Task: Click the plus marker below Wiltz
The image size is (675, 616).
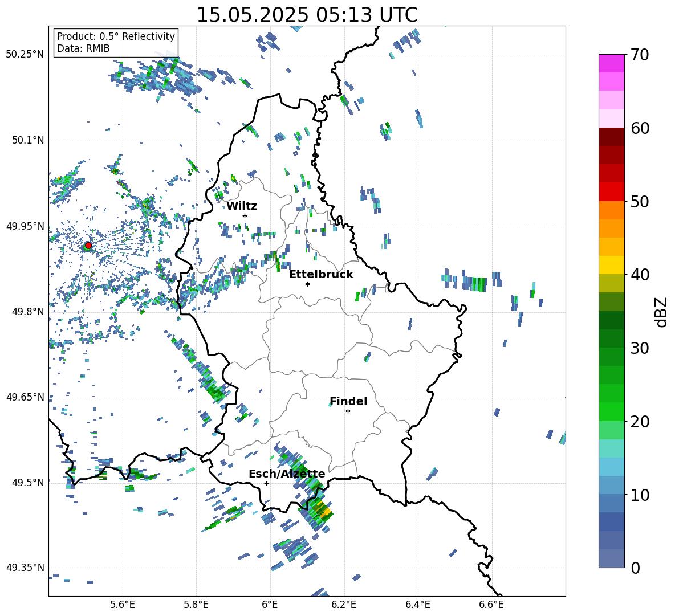Action: 245,215
